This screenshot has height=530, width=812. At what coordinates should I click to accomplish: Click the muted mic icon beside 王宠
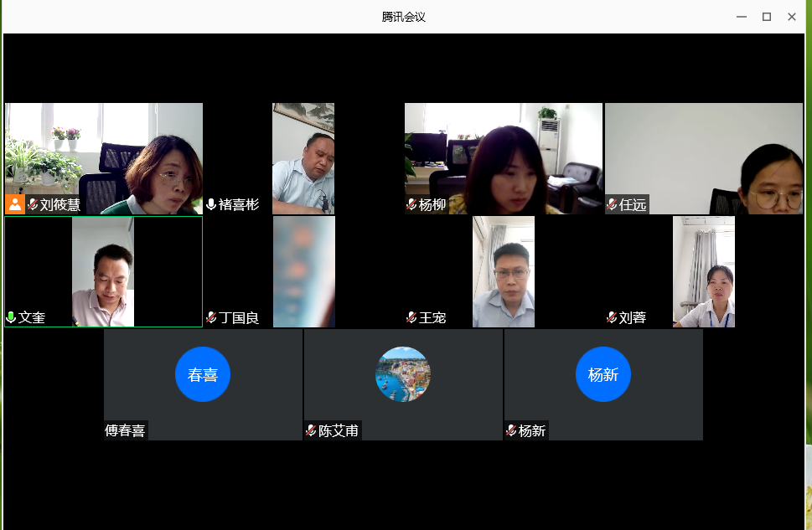pos(411,317)
